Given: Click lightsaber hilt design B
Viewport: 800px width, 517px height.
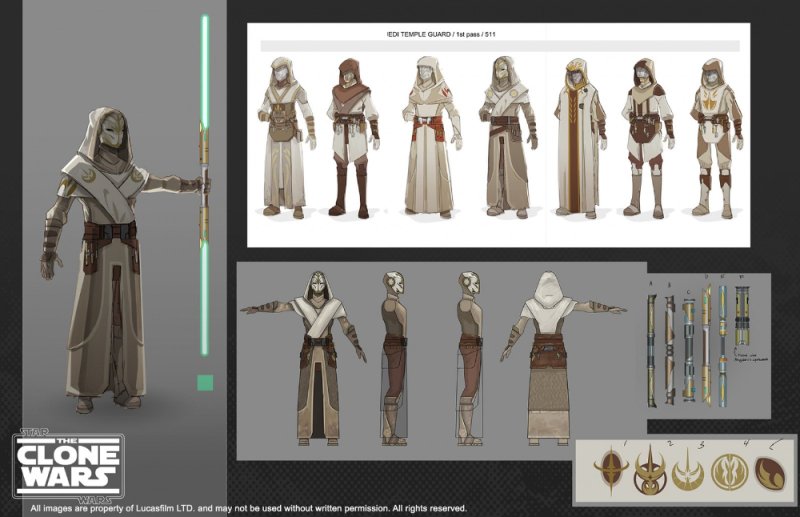Looking at the screenshot, I should click(x=669, y=351).
